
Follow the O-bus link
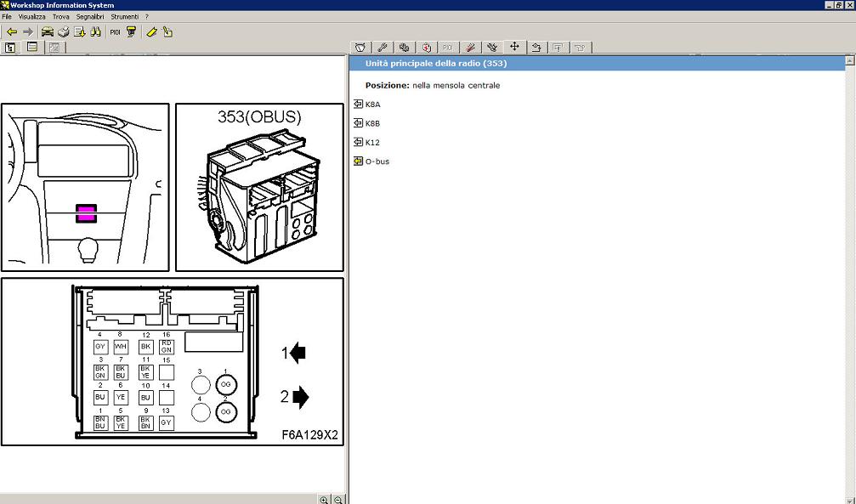tap(377, 161)
